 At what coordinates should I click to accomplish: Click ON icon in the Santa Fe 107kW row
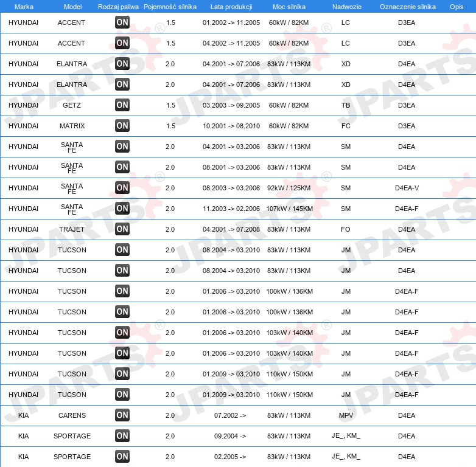click(x=122, y=209)
